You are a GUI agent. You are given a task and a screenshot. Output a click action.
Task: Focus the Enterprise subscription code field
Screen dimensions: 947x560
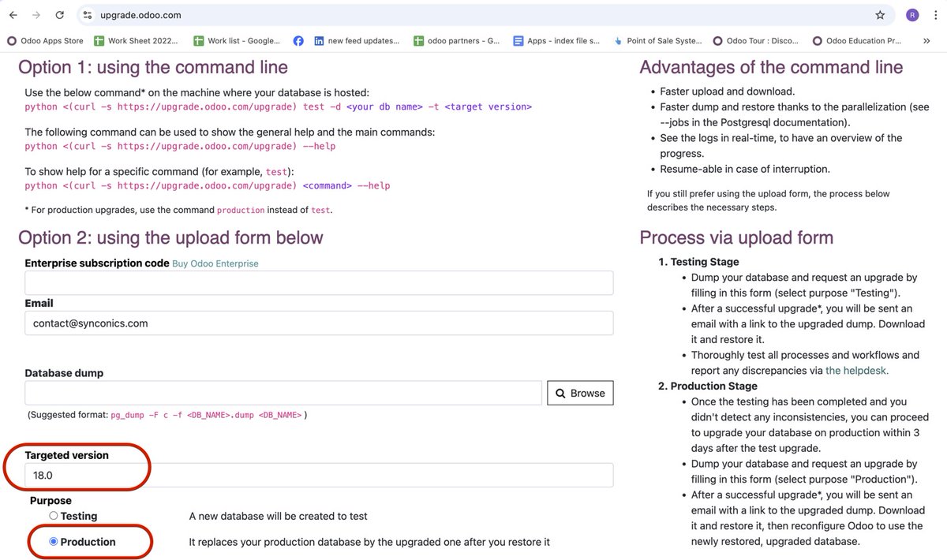(319, 283)
